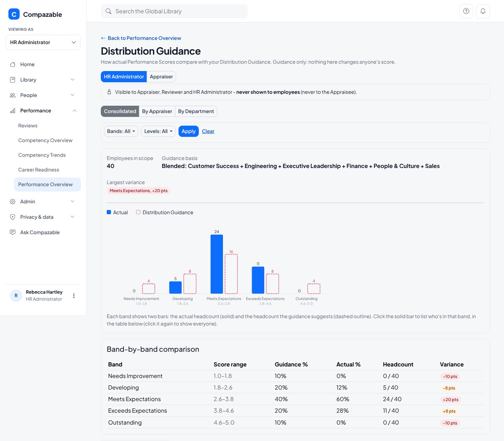The image size is (504, 441).
Task: Click the solid Meets Expectations bar (24)
Action: click(217, 264)
